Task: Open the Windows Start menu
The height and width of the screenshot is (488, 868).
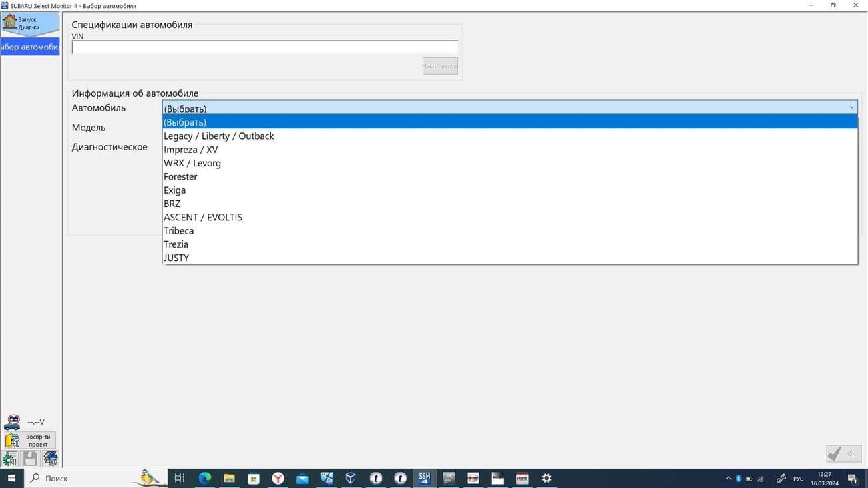Action: (x=11, y=478)
